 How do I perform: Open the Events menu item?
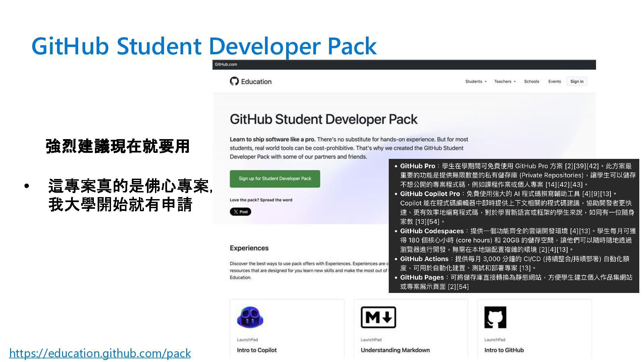[x=554, y=81]
